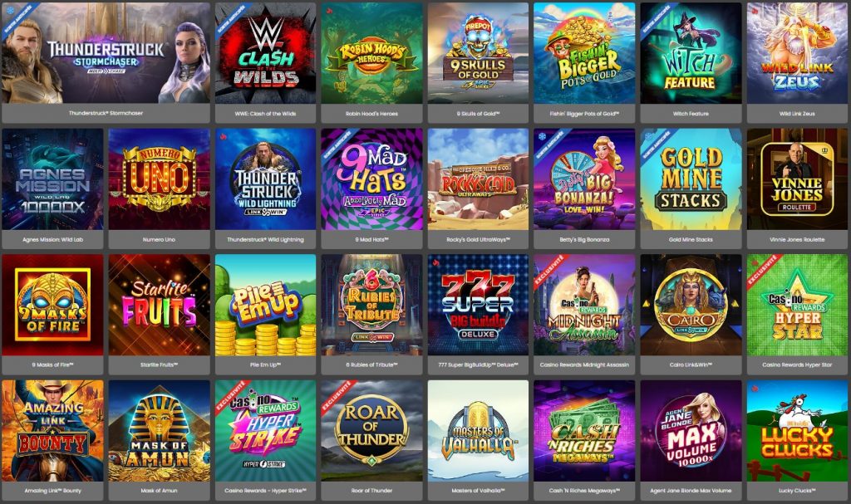Click the Mask of Amun title label
The image size is (851, 504).
point(159,491)
